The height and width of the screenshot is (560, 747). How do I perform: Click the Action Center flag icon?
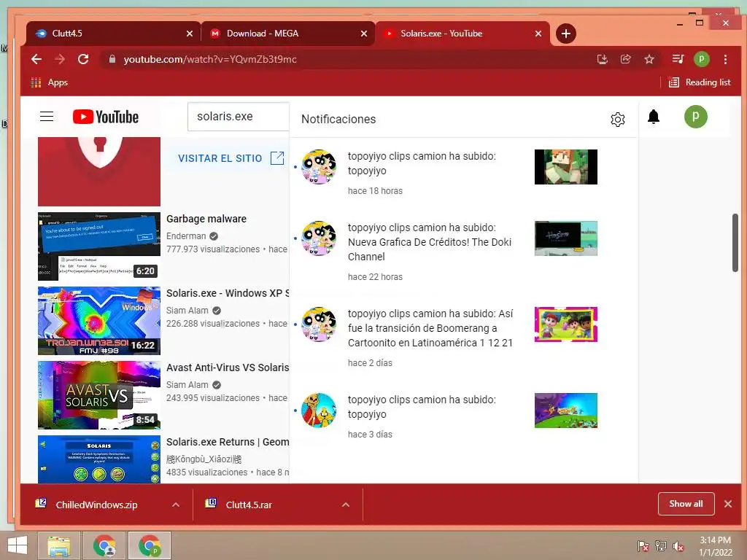tap(643, 546)
